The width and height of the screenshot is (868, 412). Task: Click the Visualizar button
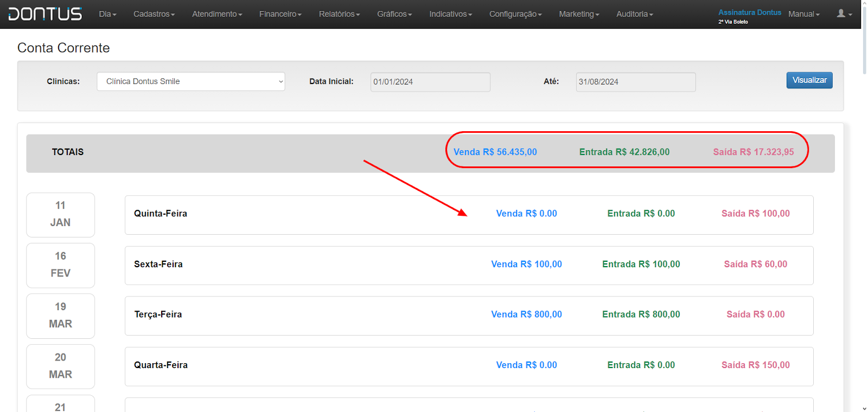[809, 80]
